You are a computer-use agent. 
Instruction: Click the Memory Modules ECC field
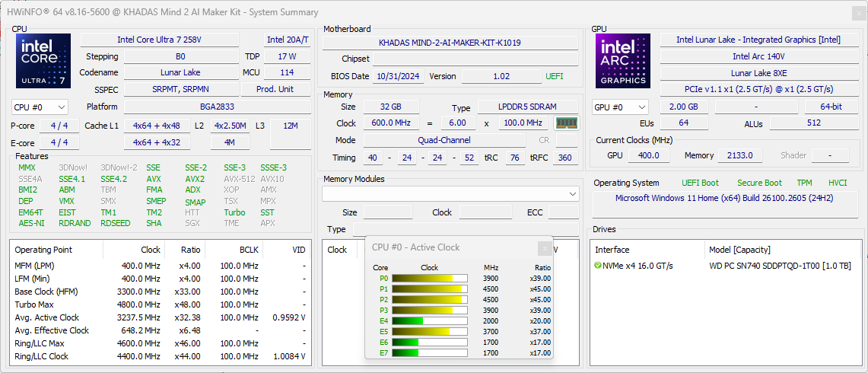point(564,212)
